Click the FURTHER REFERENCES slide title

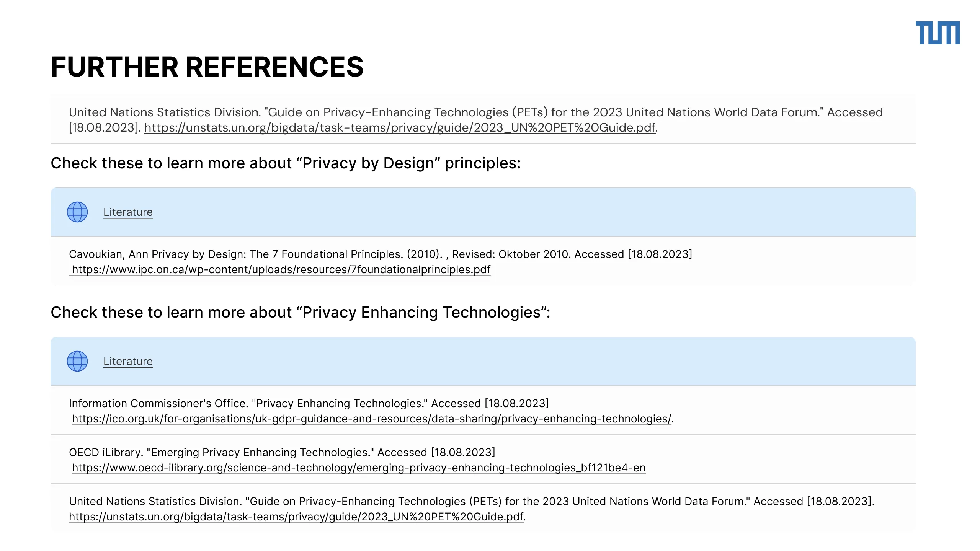(207, 67)
